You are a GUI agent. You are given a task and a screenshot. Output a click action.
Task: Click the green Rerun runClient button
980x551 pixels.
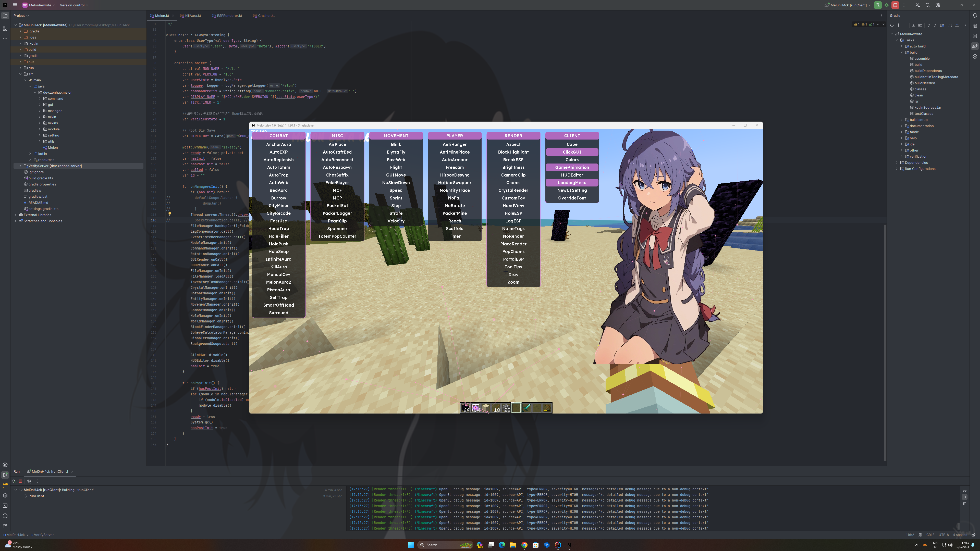[x=878, y=5]
